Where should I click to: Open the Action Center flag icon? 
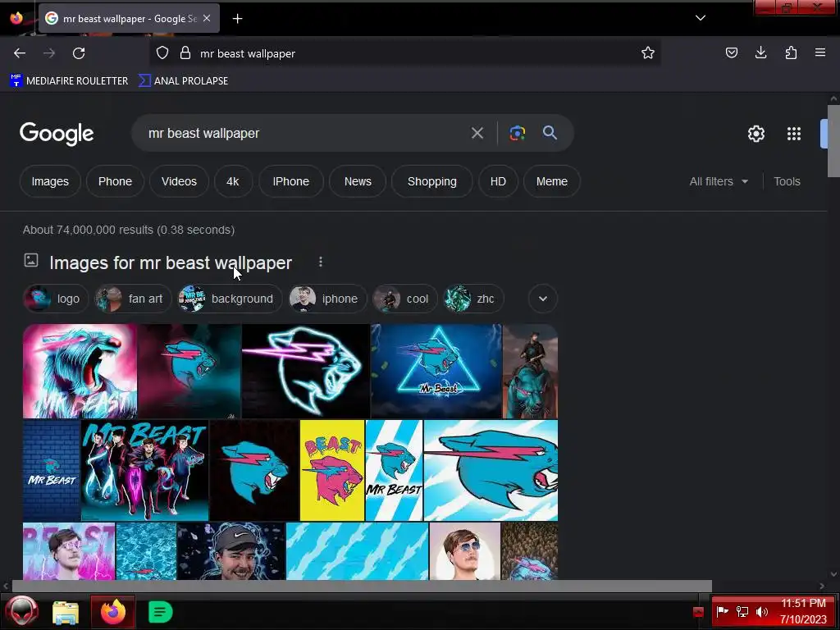point(722,611)
